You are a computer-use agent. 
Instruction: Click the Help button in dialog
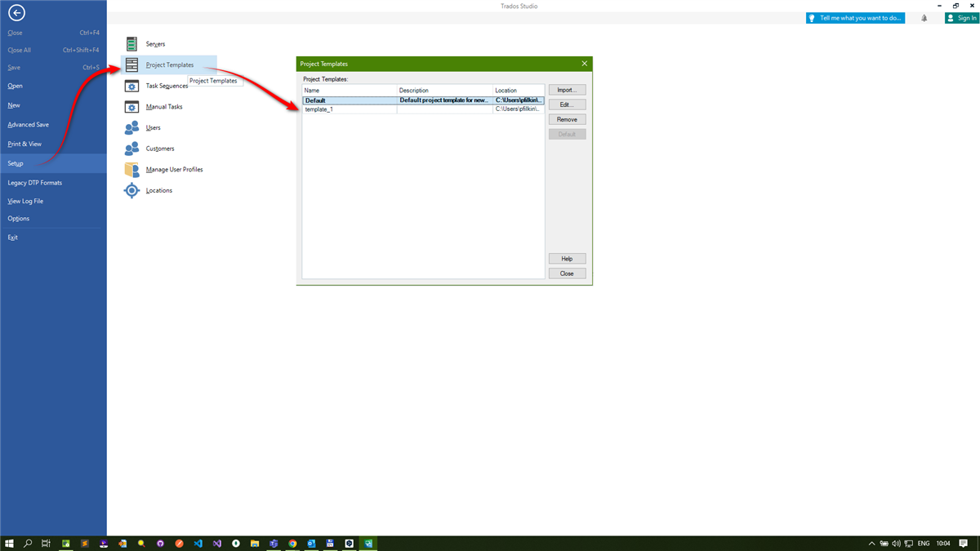(x=567, y=259)
